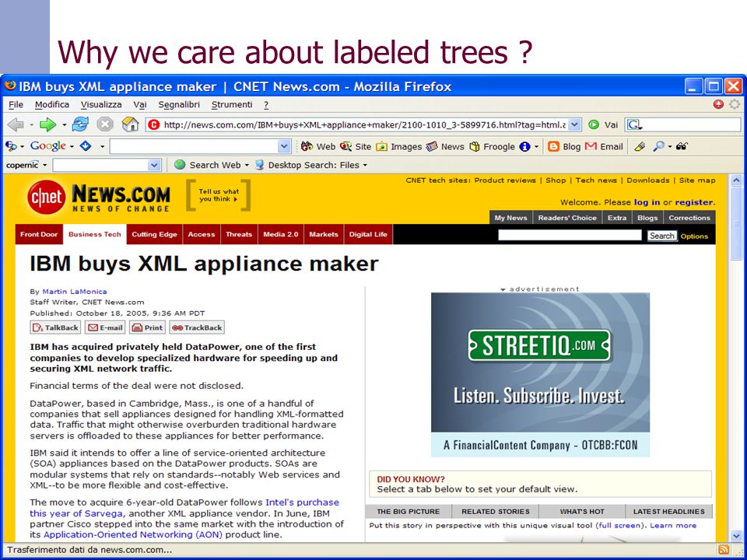Click the binoculars icon in Google toolbar
747x560 pixels.
(x=682, y=147)
